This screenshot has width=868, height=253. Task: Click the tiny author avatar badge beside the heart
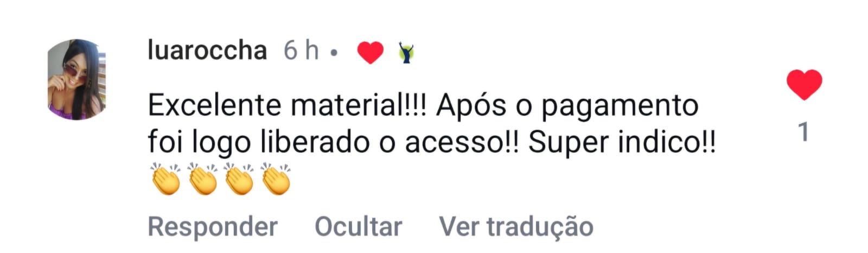tap(406, 53)
